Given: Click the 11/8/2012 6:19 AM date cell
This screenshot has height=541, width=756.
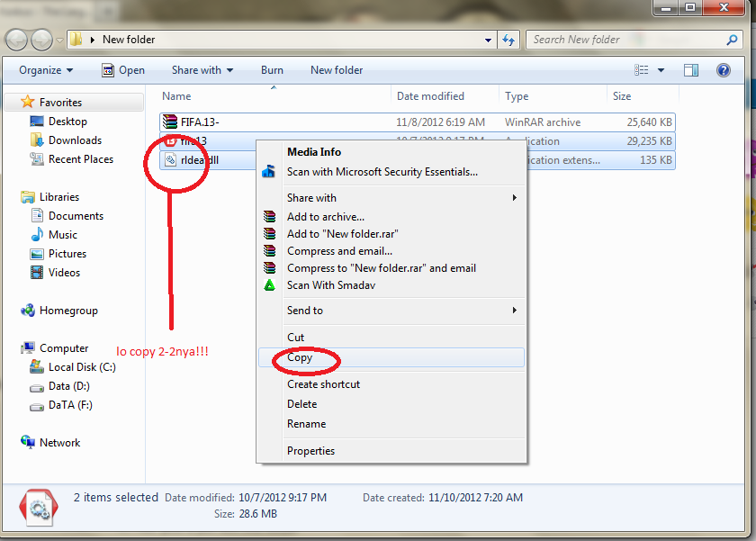Looking at the screenshot, I should click(440, 122).
